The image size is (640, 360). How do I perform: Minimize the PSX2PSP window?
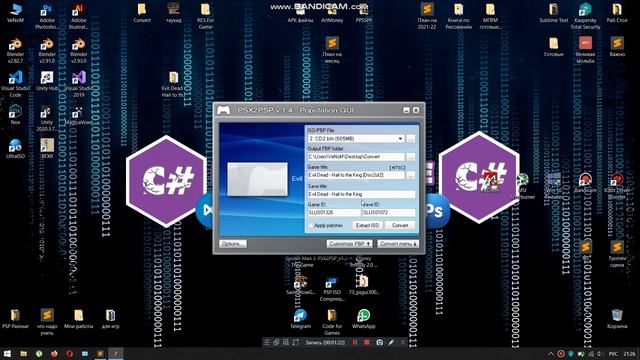pyautogui.click(x=406, y=110)
